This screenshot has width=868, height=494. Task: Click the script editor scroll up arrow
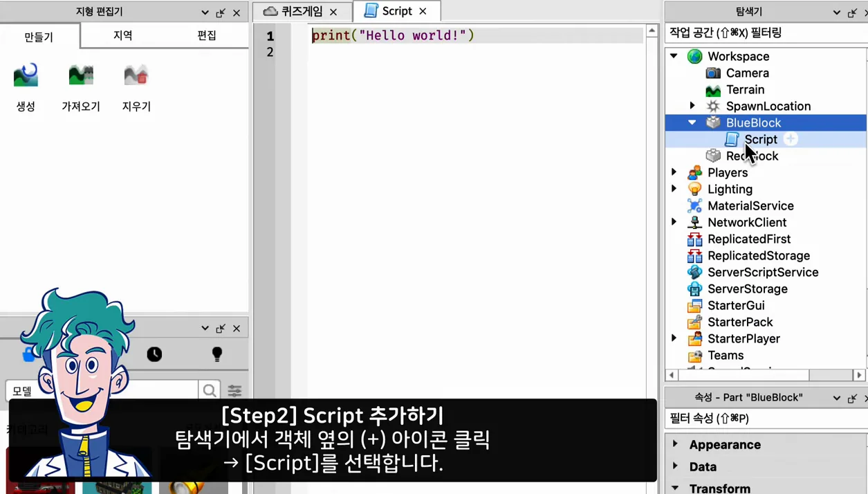pyautogui.click(x=652, y=31)
